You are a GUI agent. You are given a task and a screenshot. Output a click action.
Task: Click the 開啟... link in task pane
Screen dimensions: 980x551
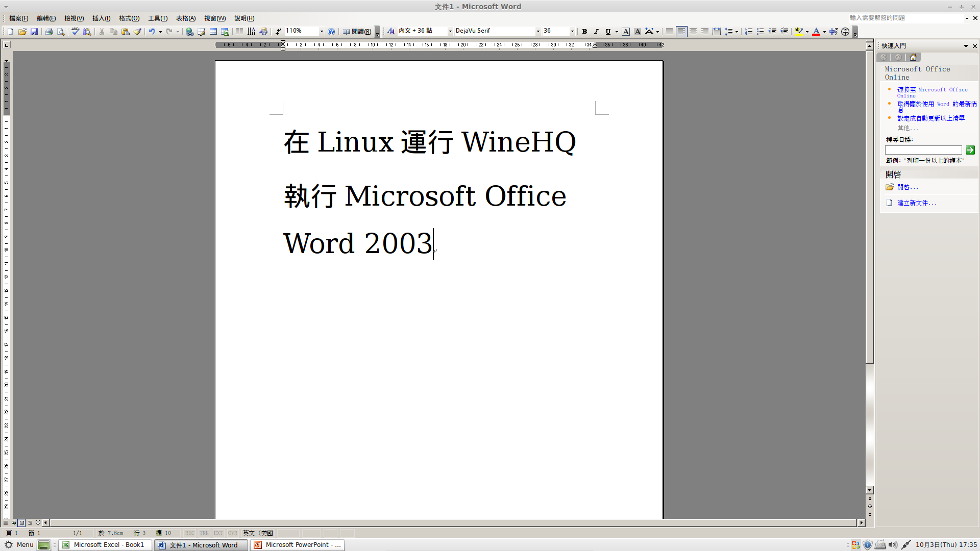(908, 187)
